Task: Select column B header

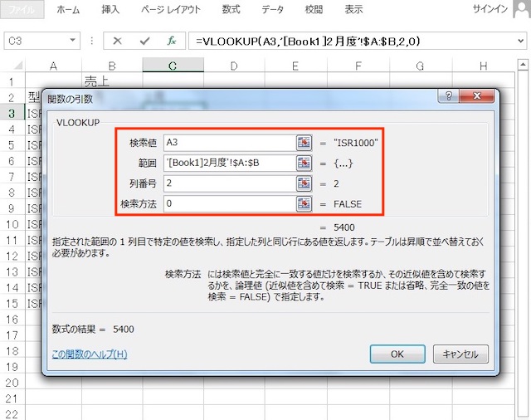Action: (112, 66)
